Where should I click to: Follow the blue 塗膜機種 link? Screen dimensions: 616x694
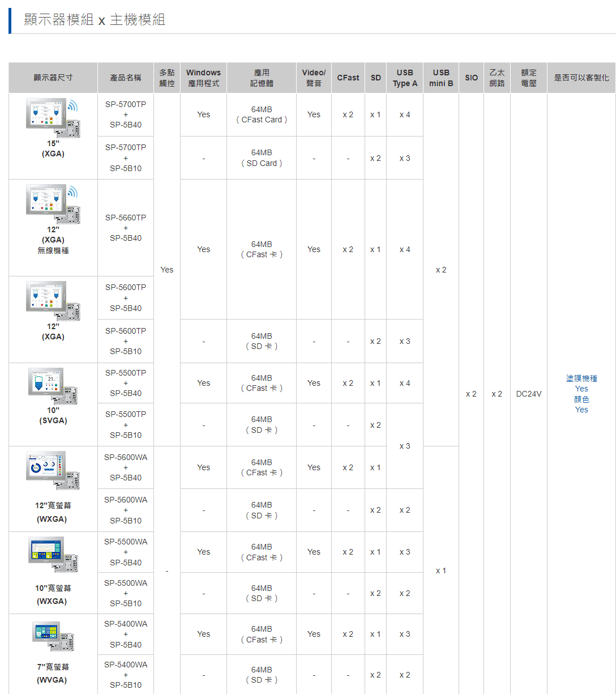point(581,378)
